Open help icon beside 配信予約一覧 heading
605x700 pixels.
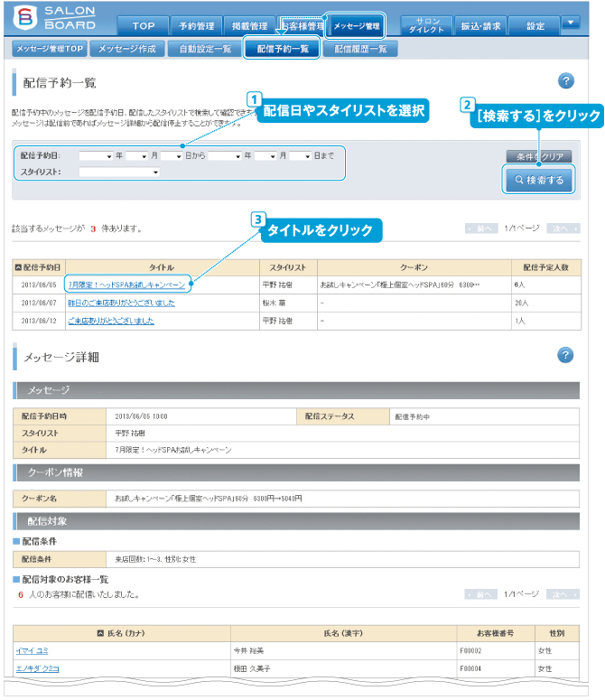pos(566,81)
